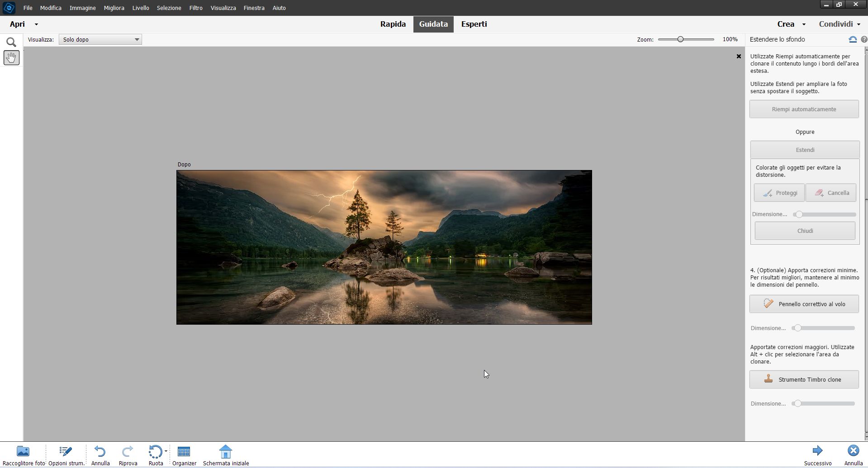The height and width of the screenshot is (468, 868).
Task: Switch to the Rapida tab
Action: pyautogui.click(x=393, y=24)
